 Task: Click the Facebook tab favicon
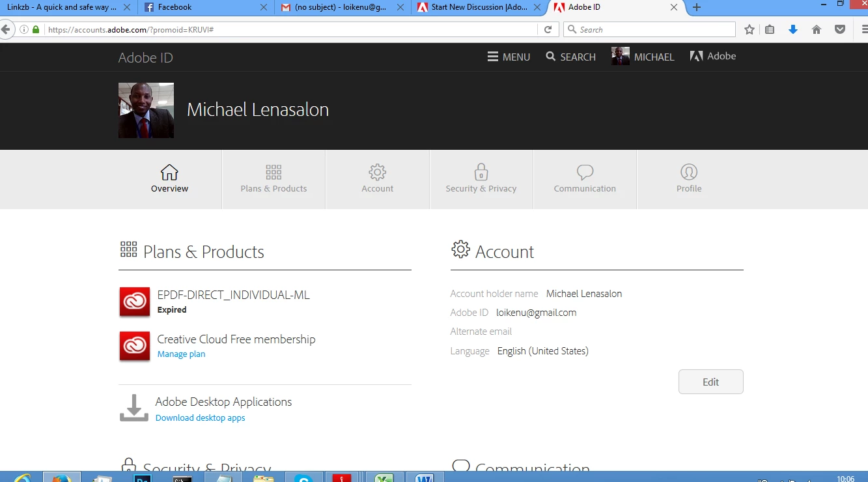[150, 7]
